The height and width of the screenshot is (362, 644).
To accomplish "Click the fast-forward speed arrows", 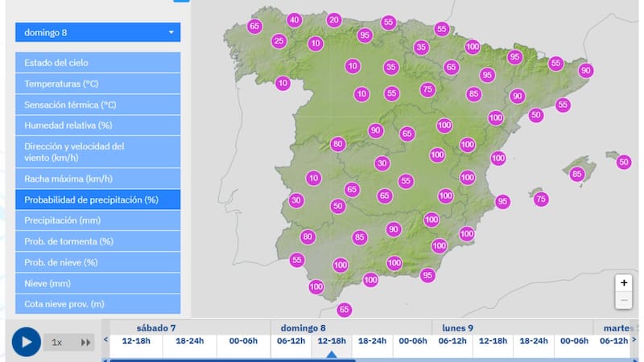I will click(x=85, y=343).
